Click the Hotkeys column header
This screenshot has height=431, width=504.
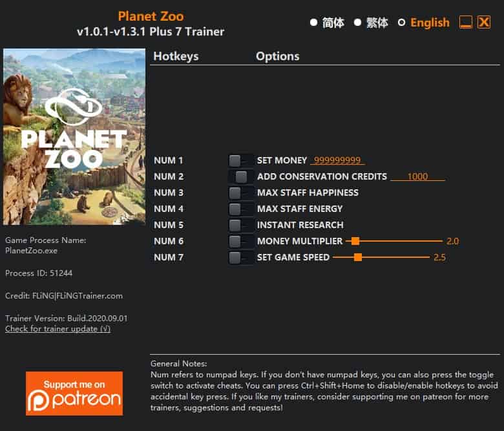pos(176,56)
